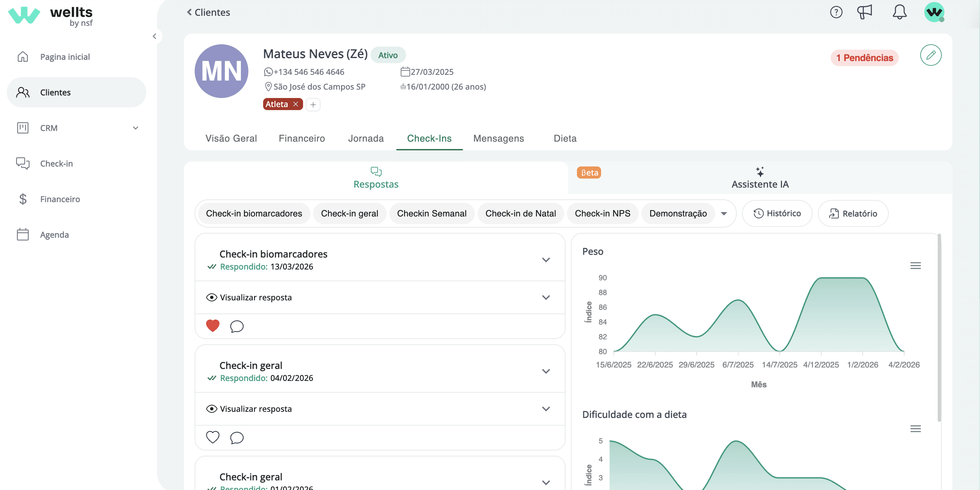Click the Ativo status badge
Screen dimensions: 980x490
pos(388,55)
